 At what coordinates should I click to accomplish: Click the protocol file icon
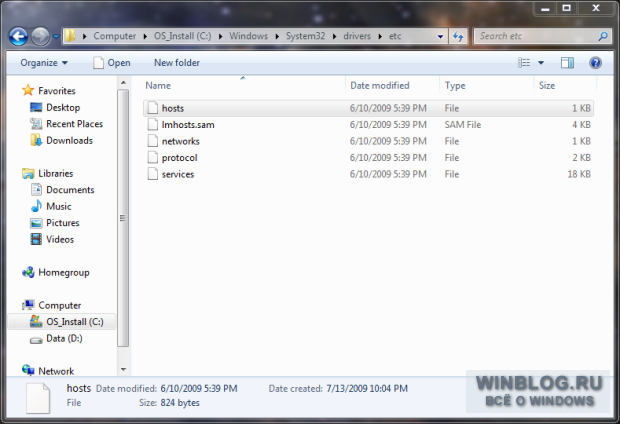pos(153,157)
